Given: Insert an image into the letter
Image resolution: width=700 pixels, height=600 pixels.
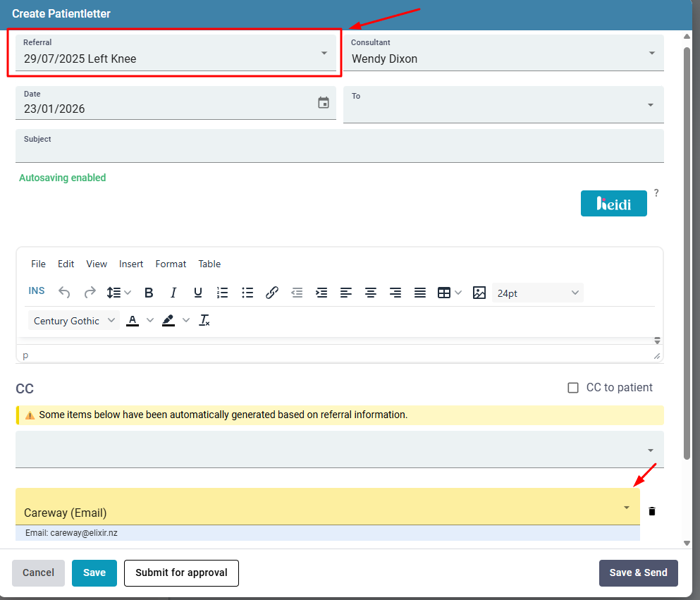Looking at the screenshot, I should tap(479, 292).
